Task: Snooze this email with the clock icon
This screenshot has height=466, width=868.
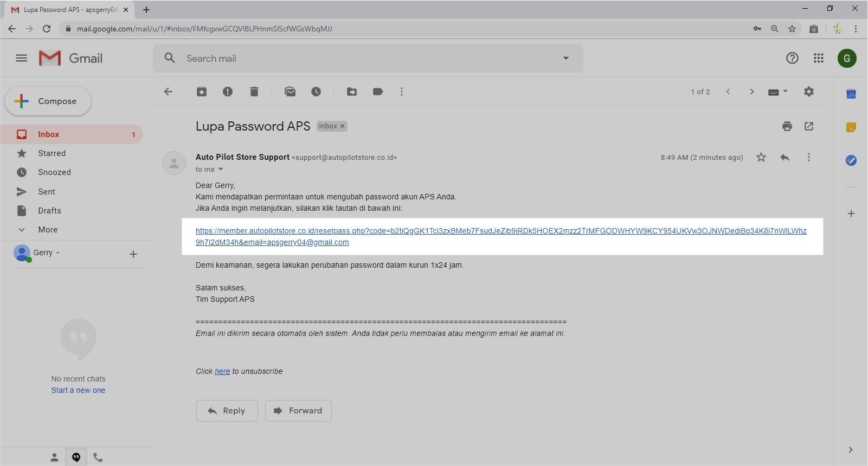Action: coord(316,92)
